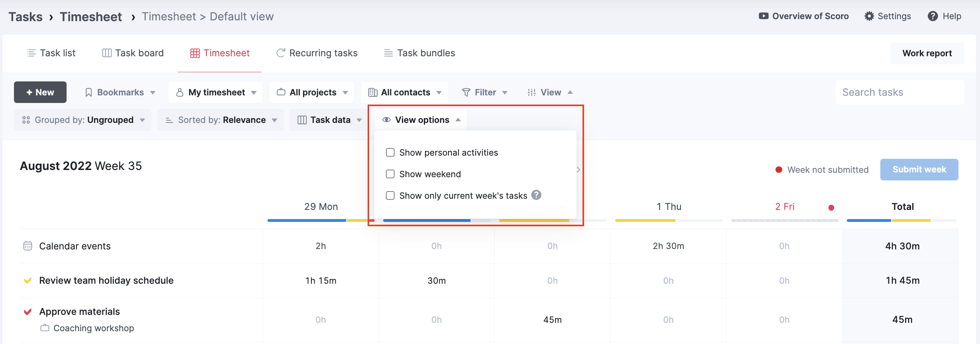Click the Task bundles list icon
The height and width of the screenshot is (344, 980).
388,53
